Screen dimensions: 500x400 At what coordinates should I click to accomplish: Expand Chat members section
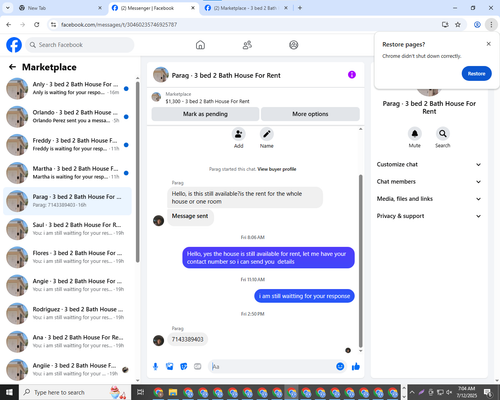429,182
